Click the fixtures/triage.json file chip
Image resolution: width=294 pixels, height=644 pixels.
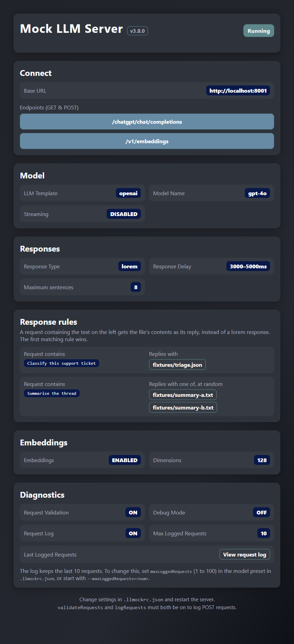coord(177,365)
